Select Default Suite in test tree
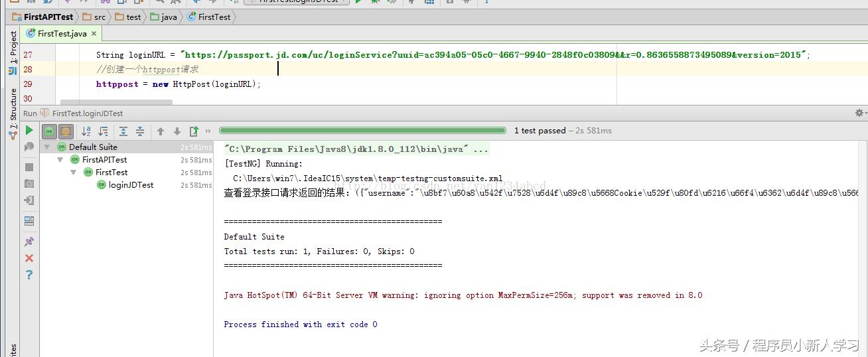868x357 pixels. [93, 147]
